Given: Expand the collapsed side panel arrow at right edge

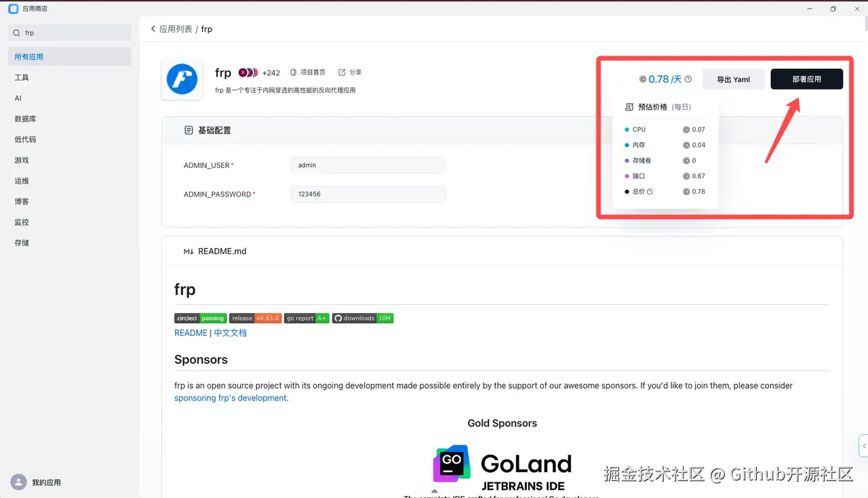Looking at the screenshot, I should tap(863, 446).
